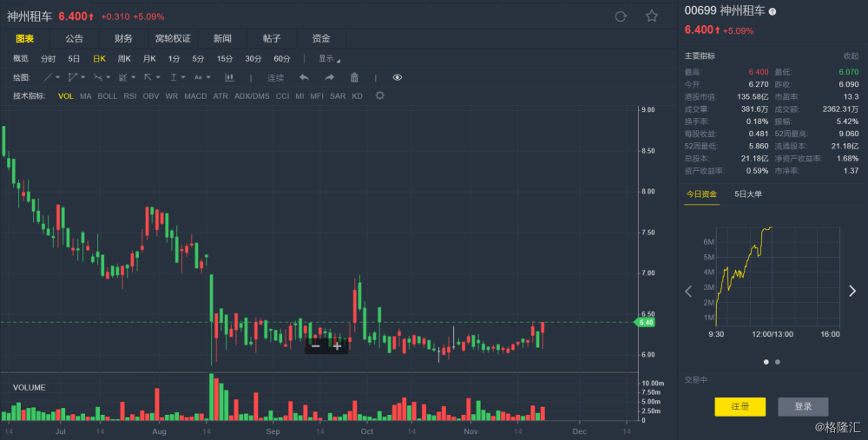Switch to the 图表 chart tab

(x=25, y=38)
